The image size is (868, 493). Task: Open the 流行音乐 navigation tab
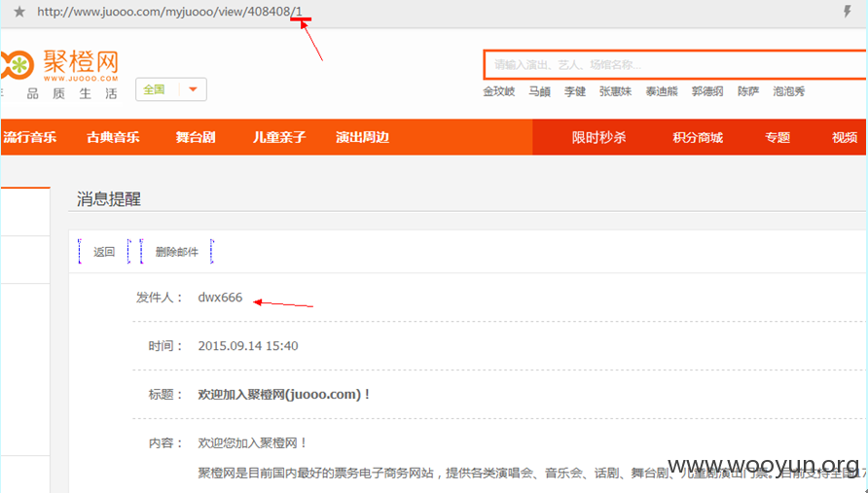(x=30, y=137)
